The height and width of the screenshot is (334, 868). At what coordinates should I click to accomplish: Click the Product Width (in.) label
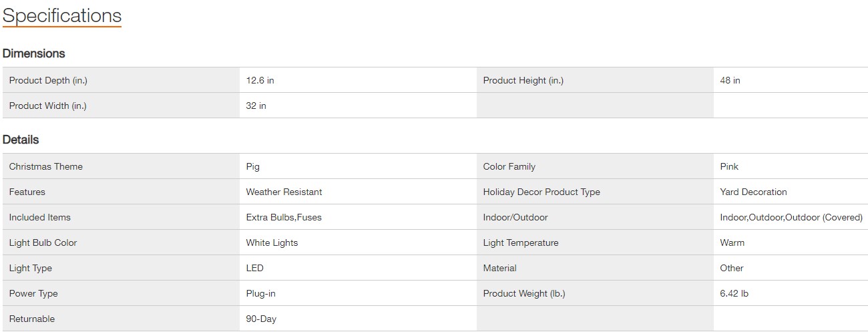pyautogui.click(x=48, y=106)
